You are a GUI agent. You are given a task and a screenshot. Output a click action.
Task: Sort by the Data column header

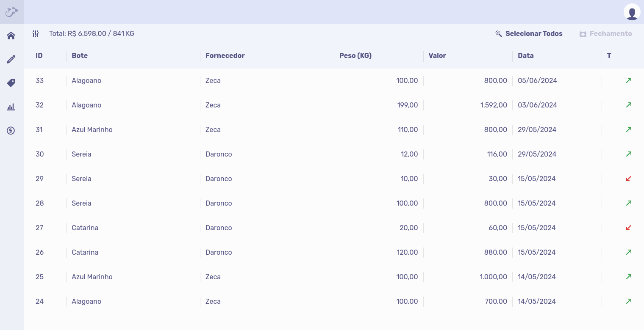point(525,55)
